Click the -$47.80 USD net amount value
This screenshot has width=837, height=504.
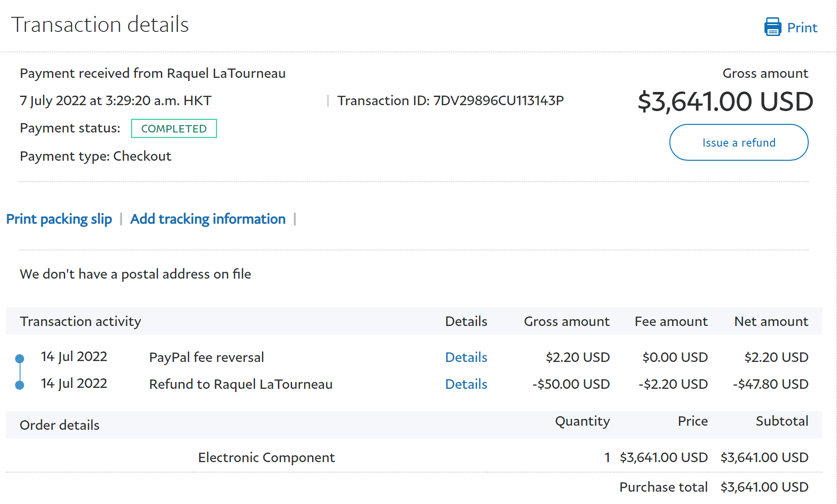click(x=770, y=384)
